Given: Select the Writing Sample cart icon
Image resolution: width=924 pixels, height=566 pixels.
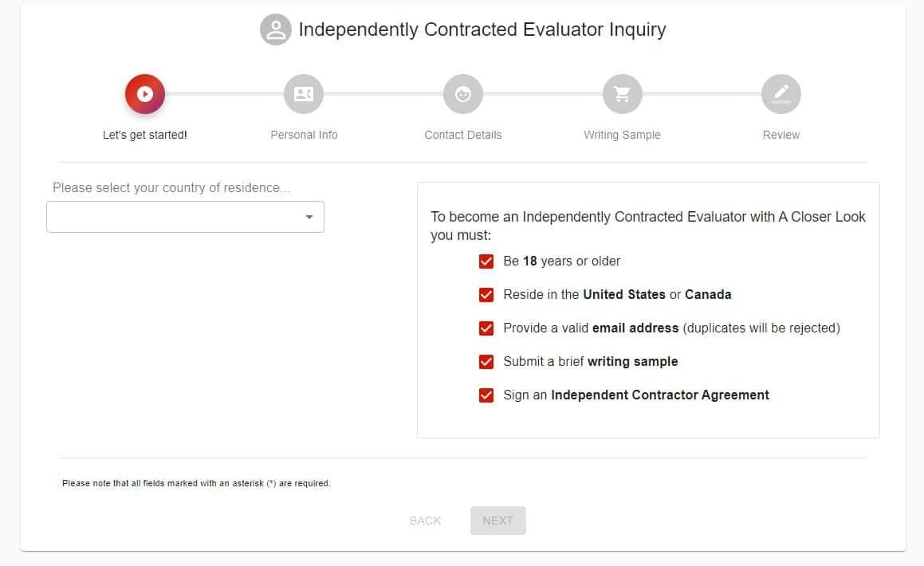Looking at the screenshot, I should click(x=623, y=94).
